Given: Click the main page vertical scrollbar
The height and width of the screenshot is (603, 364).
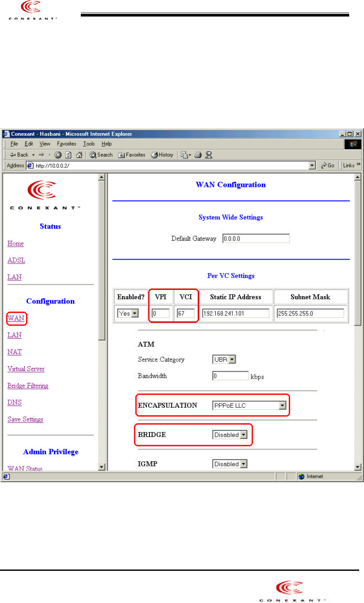Looking at the screenshot, I should coord(358,322).
